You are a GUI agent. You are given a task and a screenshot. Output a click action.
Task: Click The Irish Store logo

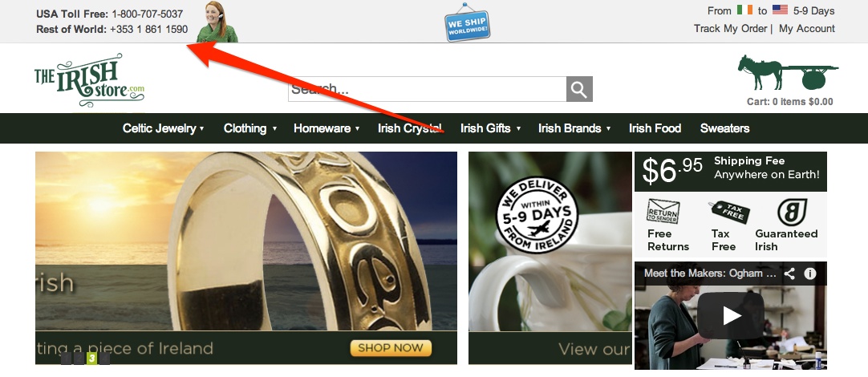[x=89, y=80]
